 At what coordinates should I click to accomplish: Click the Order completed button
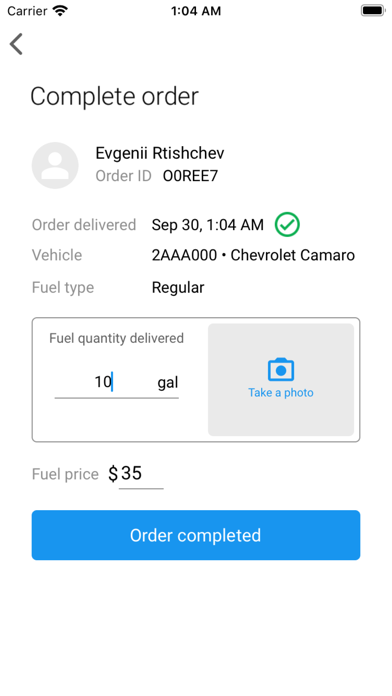[x=196, y=535]
